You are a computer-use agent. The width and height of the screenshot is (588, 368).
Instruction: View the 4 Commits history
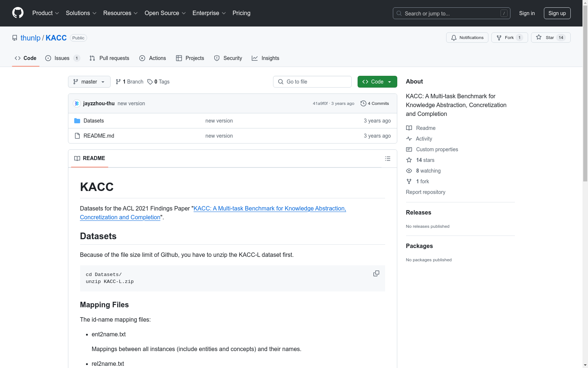click(x=375, y=103)
